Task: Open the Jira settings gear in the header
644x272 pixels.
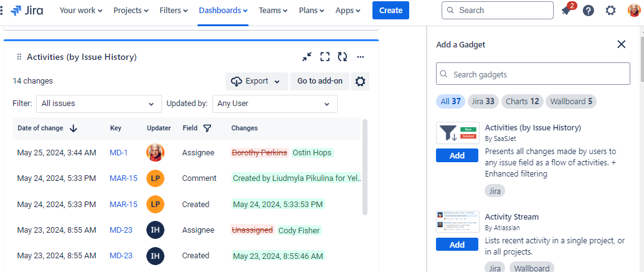Action: [610, 11]
